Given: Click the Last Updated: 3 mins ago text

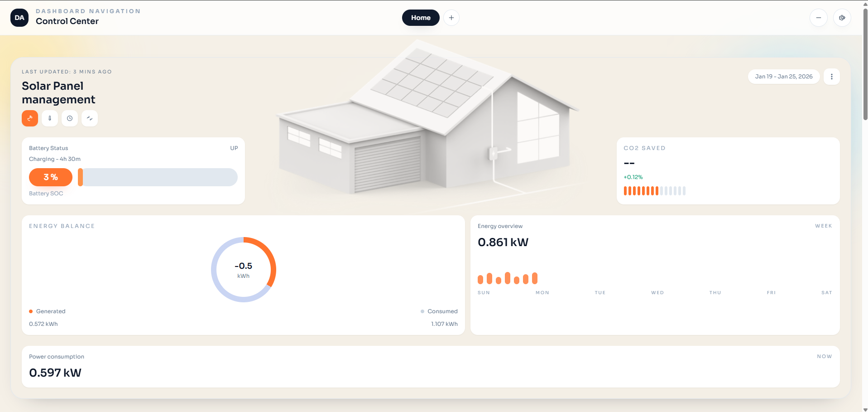Looking at the screenshot, I should click(67, 72).
